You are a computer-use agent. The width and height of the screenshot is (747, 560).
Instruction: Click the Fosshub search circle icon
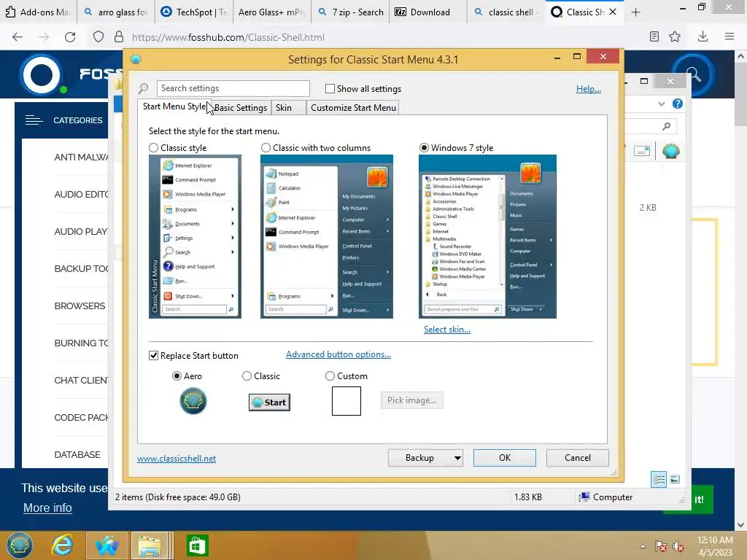click(693, 75)
